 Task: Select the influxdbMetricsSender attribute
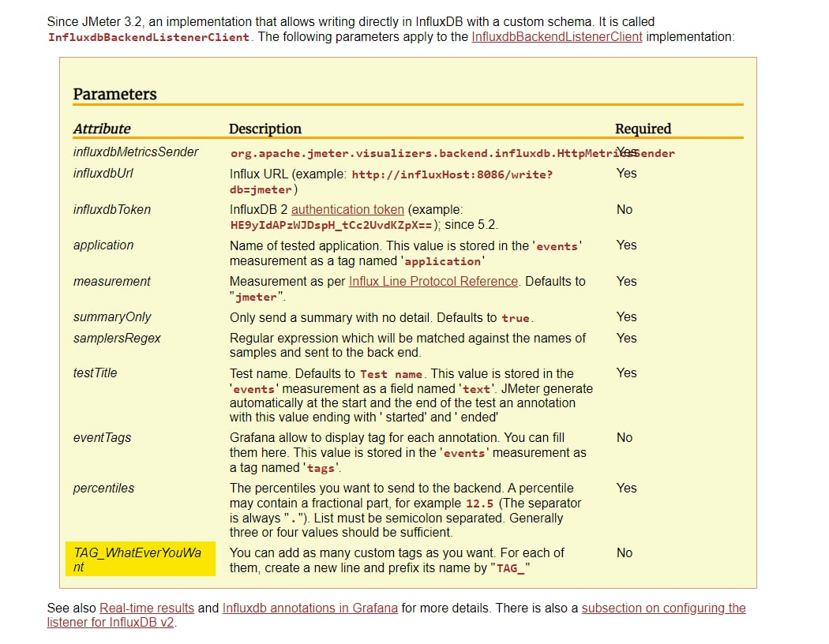point(136,152)
